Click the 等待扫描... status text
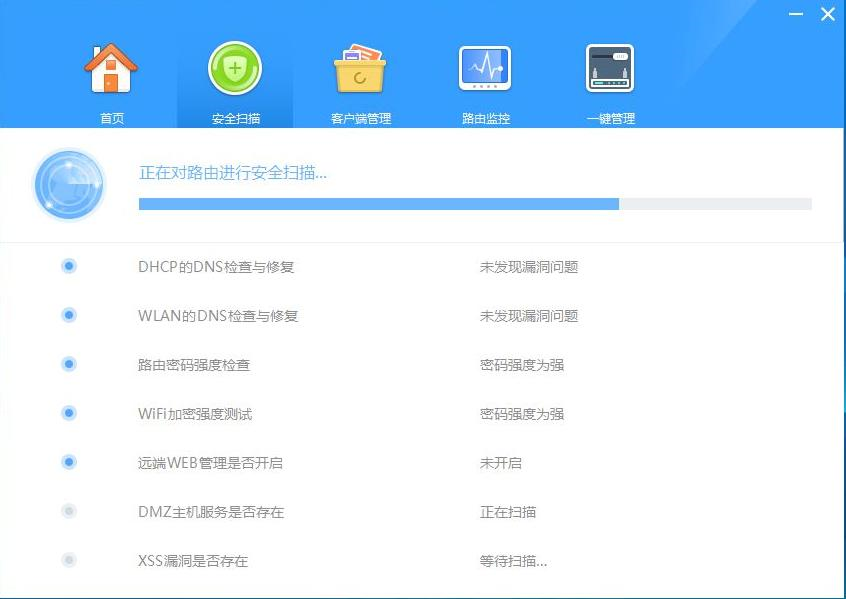Viewport: 846px width, 599px height. pos(513,561)
